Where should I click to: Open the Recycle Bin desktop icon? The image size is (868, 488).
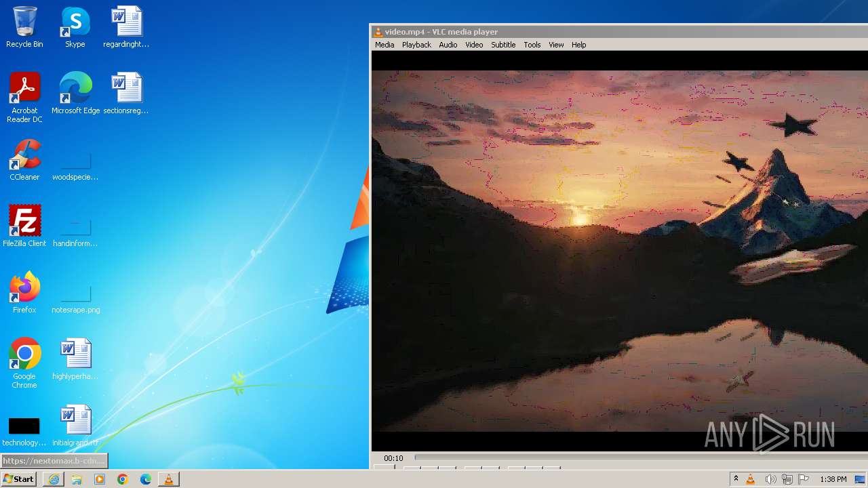click(24, 27)
